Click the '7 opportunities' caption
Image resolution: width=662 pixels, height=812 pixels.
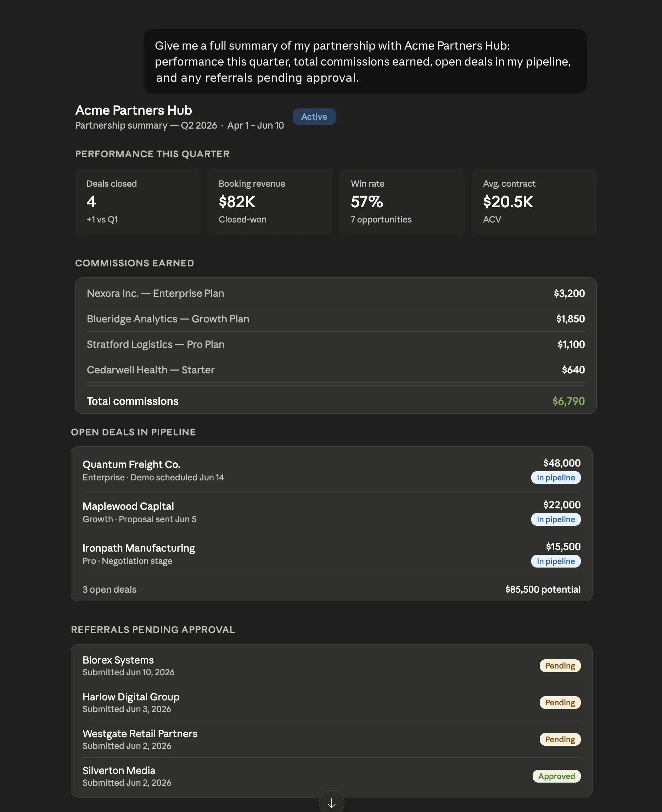(381, 220)
